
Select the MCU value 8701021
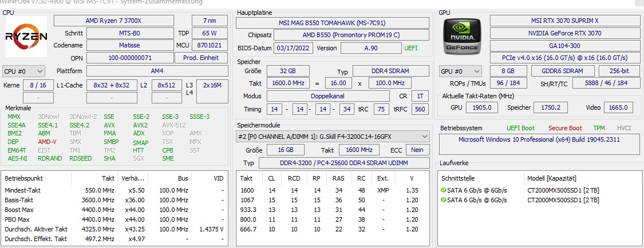pos(210,45)
